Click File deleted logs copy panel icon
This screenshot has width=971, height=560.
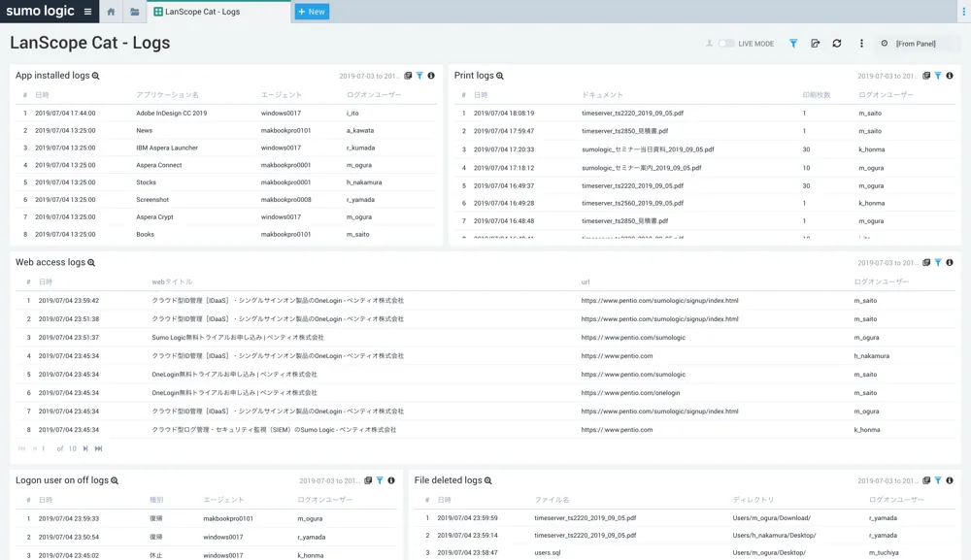click(925, 480)
